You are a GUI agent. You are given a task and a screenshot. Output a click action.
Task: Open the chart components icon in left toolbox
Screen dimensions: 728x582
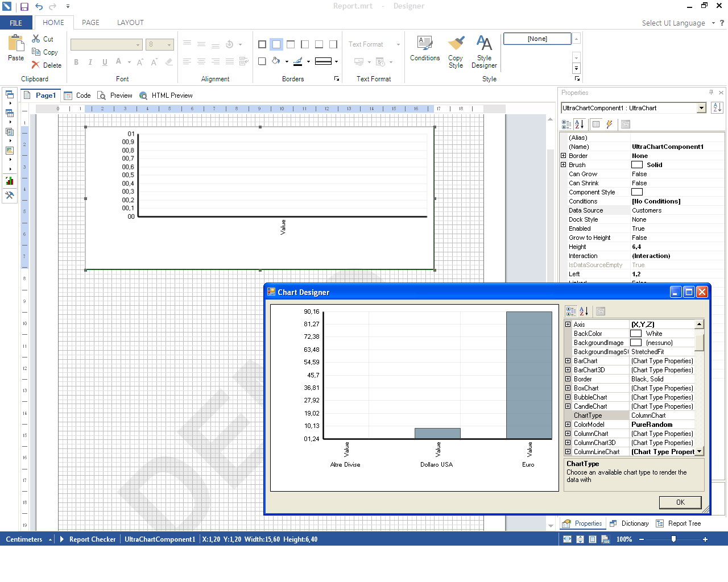[10, 181]
